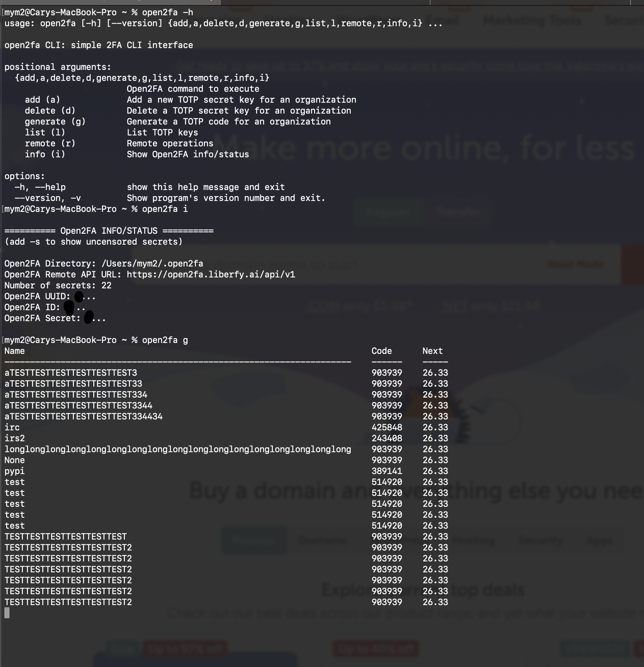Click the Open2FA Remote API URL

click(x=211, y=275)
